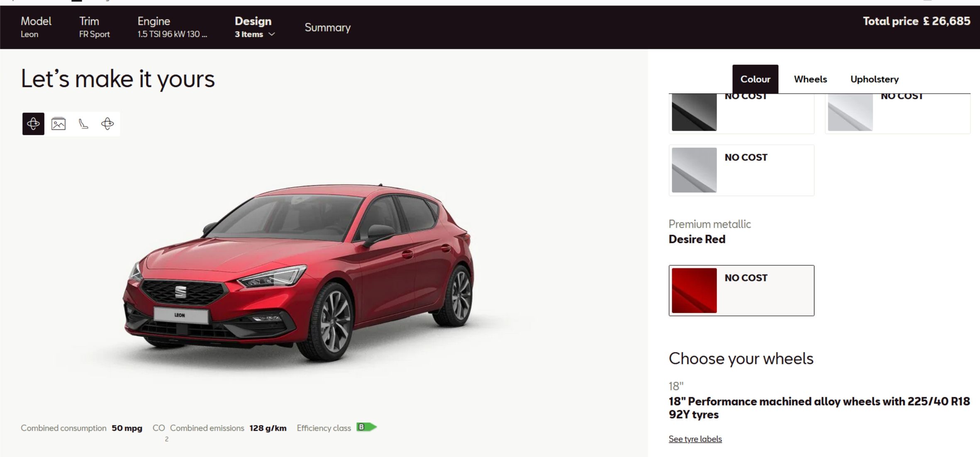This screenshot has height=457, width=980.
Task: Select the highlighted exterior 360 view icon
Action: 33,124
